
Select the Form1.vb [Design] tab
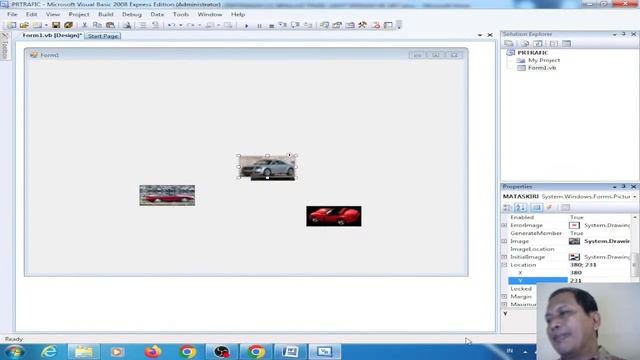pyautogui.click(x=52, y=36)
